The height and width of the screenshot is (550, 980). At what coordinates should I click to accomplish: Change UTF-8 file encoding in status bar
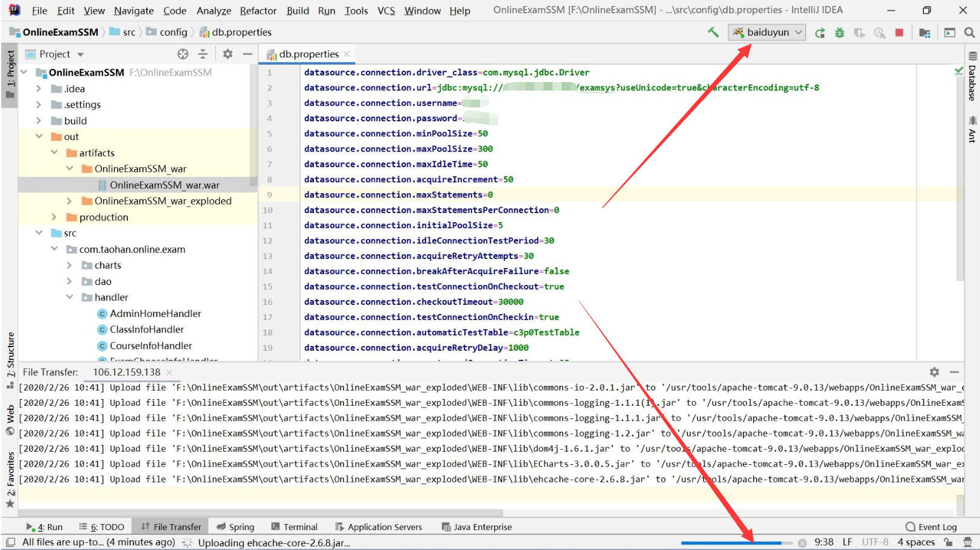875,542
